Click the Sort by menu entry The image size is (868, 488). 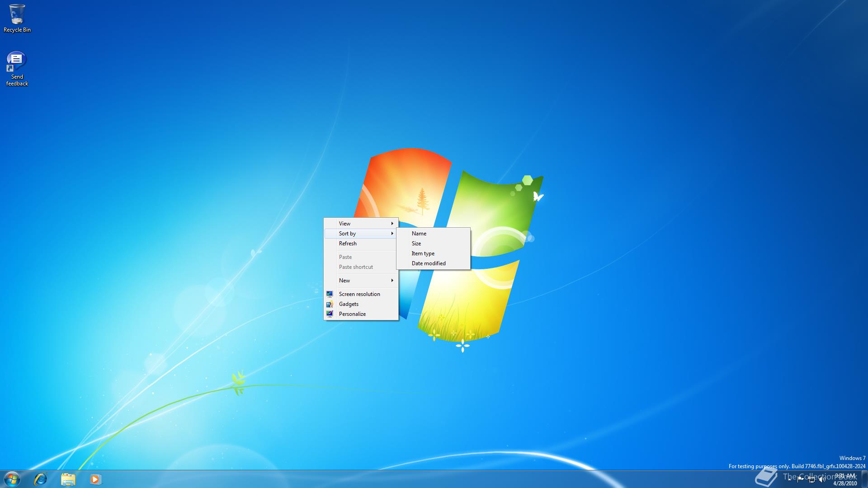[x=361, y=233]
